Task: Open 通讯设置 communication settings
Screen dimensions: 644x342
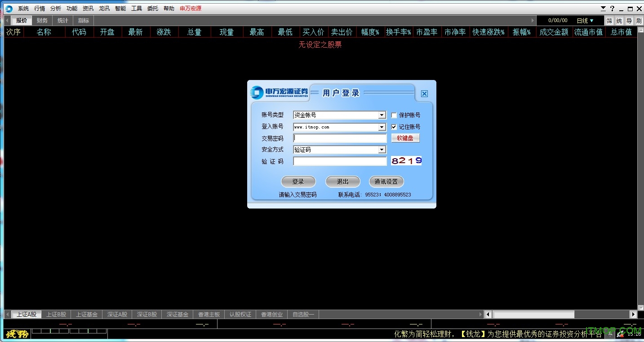Action: click(x=386, y=182)
